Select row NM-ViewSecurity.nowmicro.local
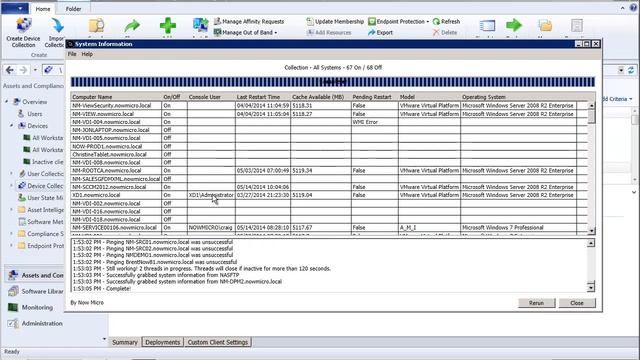The width and height of the screenshot is (640, 360). tap(329, 105)
